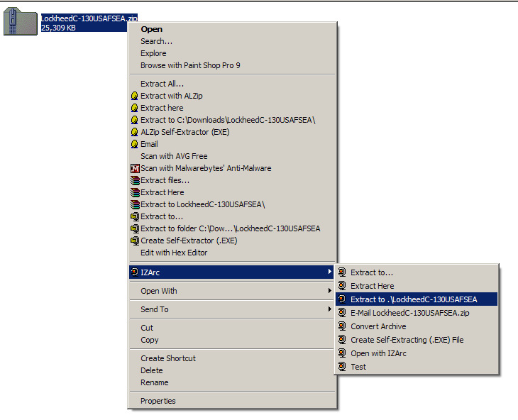Screen dimensions: 518x420
Task: Click the WinRAR icon beside Extract files...
Action: point(134,180)
